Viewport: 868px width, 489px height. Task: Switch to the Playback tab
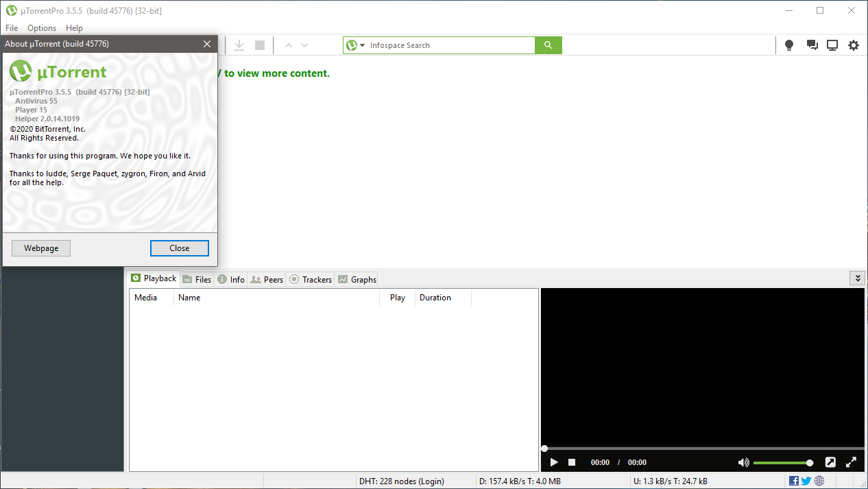[x=154, y=278]
